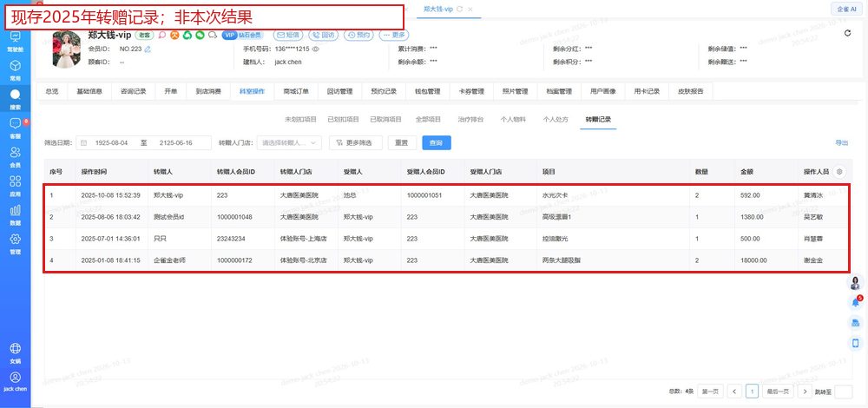Expand the 更多 actions menu
Image resolution: width=868 pixels, height=408 pixels.
click(393, 35)
